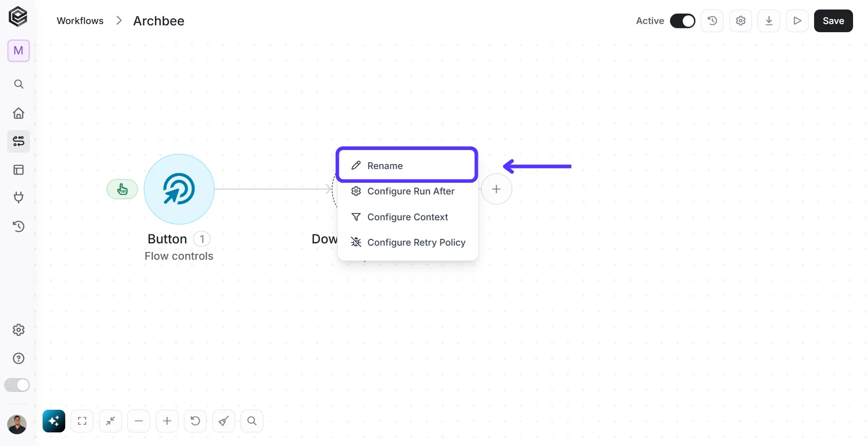
Task: Open the help question mark icon
Action: [19, 359]
